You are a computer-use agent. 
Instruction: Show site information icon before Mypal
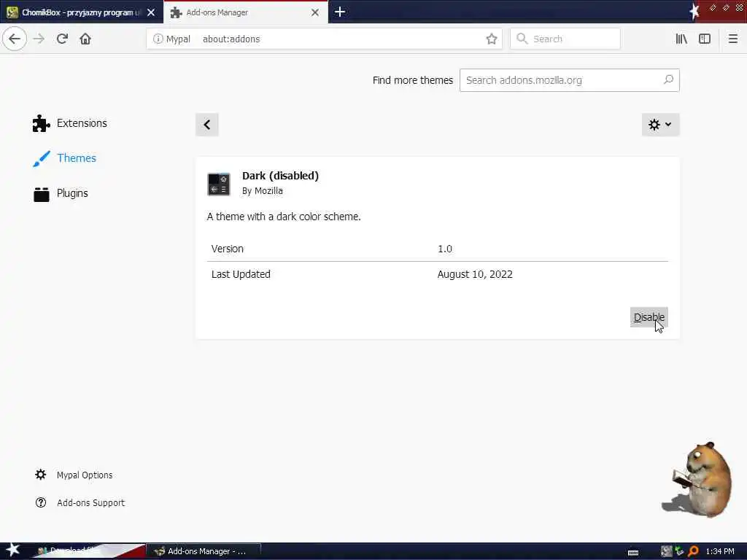click(x=158, y=39)
